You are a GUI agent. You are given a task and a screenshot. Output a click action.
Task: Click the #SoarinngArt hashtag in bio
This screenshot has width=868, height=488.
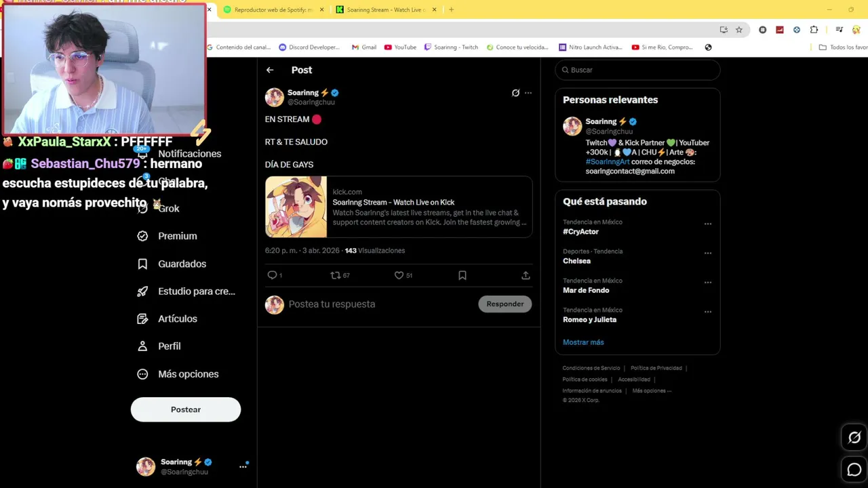[608, 162]
